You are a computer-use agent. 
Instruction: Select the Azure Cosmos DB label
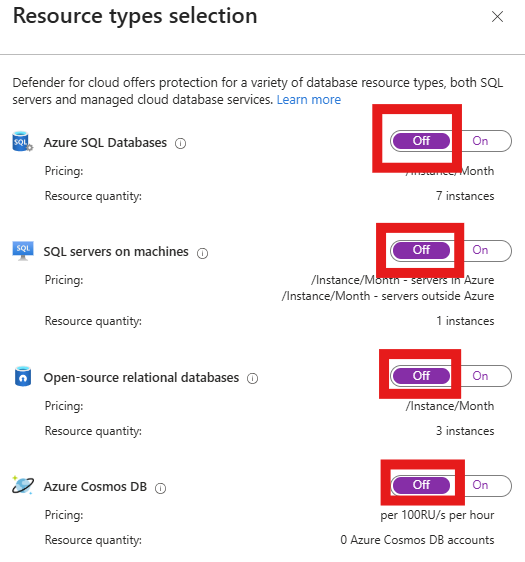(95, 487)
